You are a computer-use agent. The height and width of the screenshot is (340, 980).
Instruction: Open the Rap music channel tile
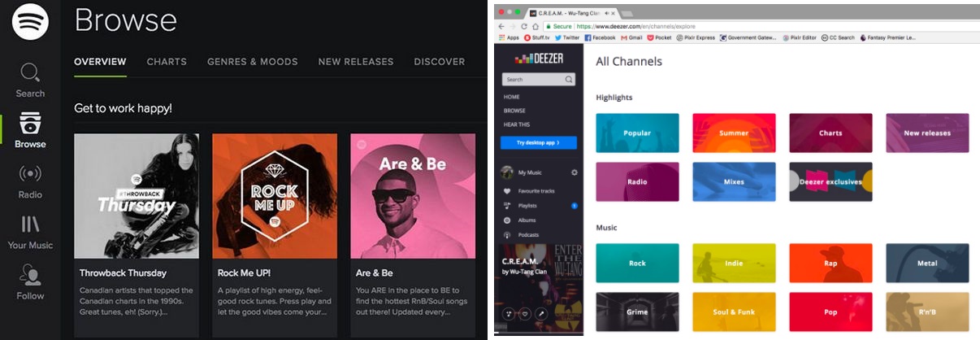pos(830,264)
